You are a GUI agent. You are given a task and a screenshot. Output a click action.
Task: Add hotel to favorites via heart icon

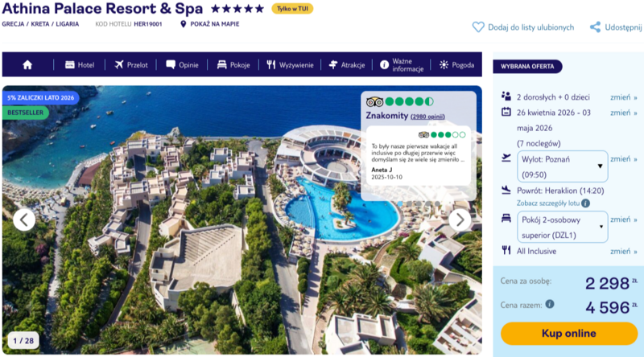(x=478, y=27)
